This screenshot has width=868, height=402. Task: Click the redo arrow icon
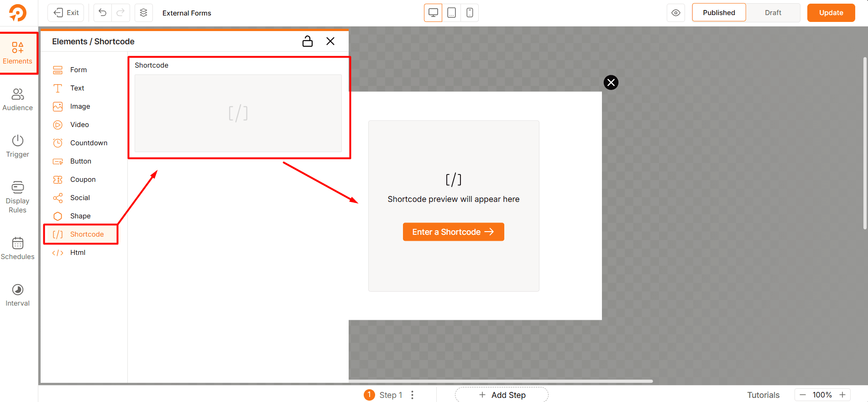tap(120, 13)
